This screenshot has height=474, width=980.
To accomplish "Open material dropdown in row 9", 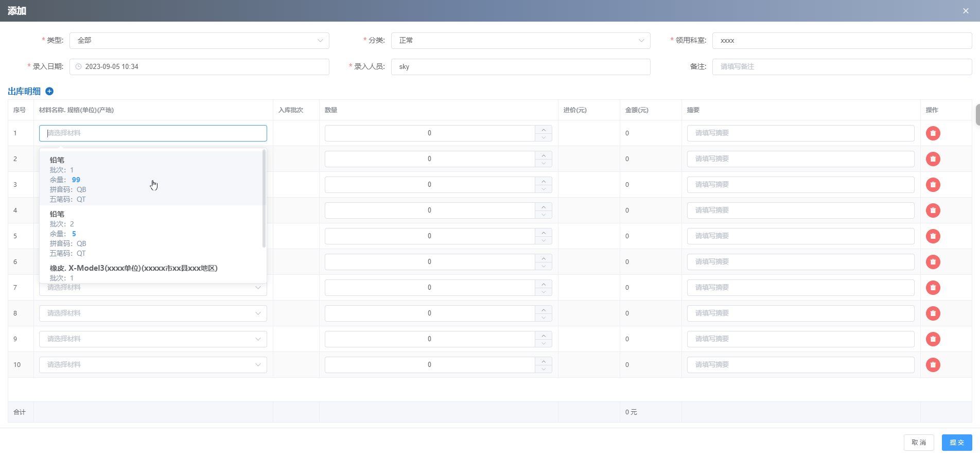I will [153, 339].
